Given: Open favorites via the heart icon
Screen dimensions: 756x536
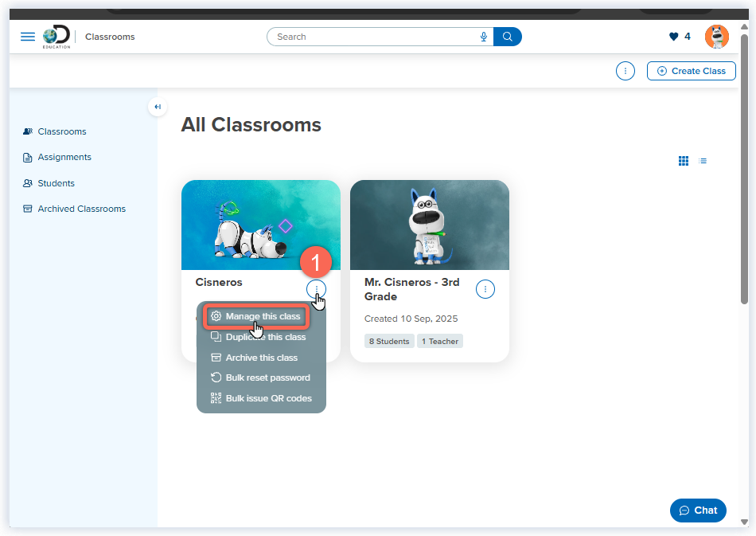Looking at the screenshot, I should coord(672,36).
